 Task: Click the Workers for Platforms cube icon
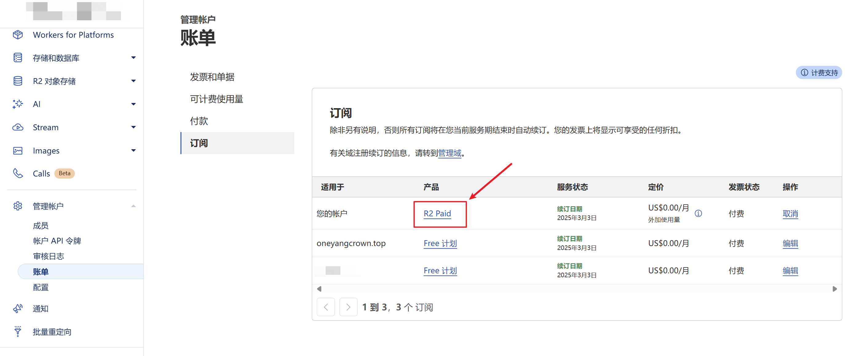click(17, 35)
